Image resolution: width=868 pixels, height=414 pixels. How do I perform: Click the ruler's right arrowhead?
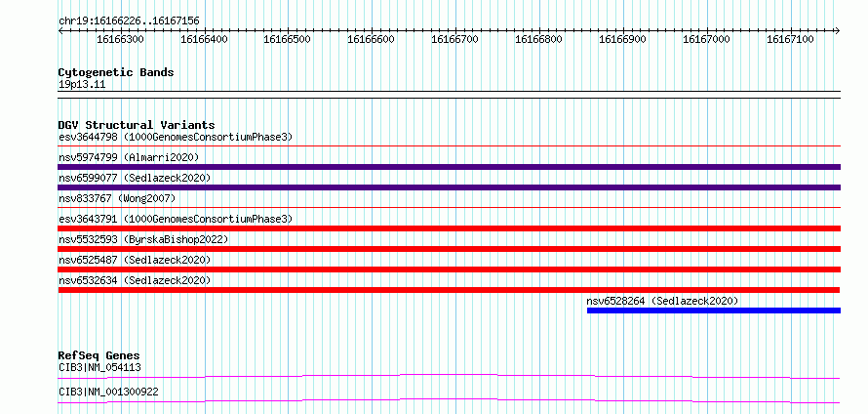[x=838, y=30]
